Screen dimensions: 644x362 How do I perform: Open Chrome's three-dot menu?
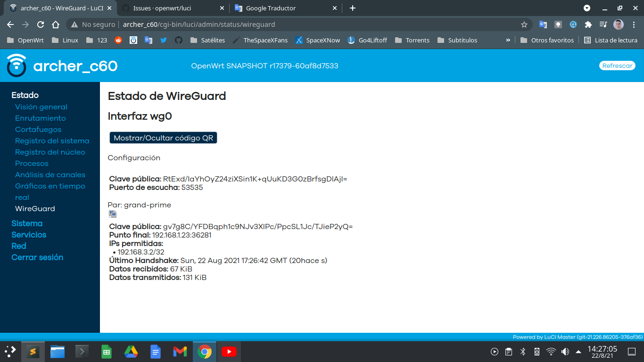tap(633, 25)
